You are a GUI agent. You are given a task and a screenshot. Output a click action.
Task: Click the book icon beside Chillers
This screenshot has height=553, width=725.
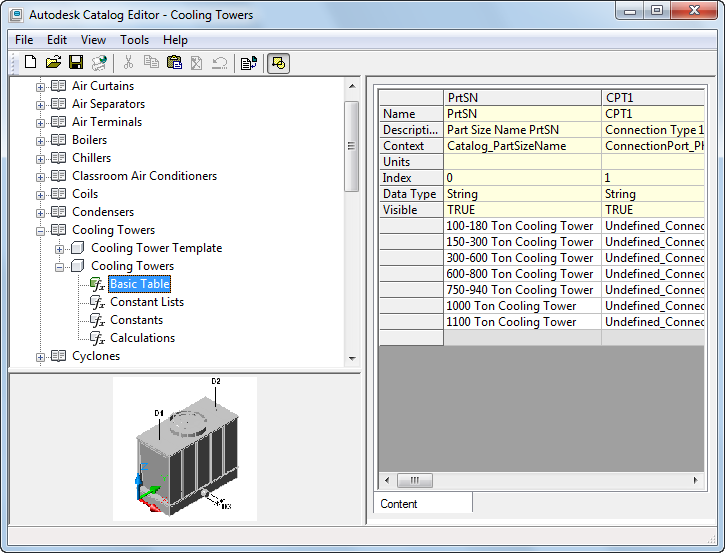pos(58,158)
